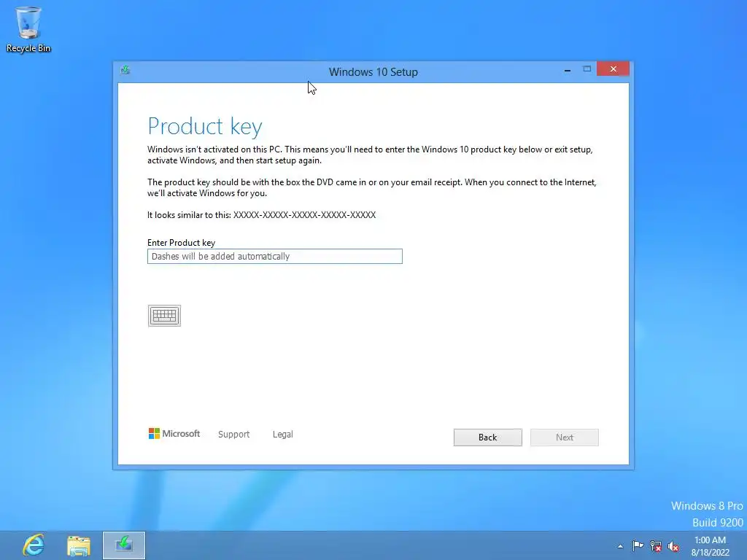This screenshot has height=560, width=747.
Task: Click the Enter Product key label
Action: point(181,242)
